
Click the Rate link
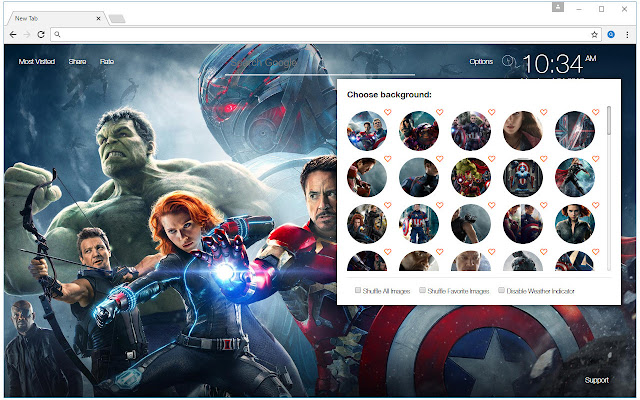[x=107, y=62]
